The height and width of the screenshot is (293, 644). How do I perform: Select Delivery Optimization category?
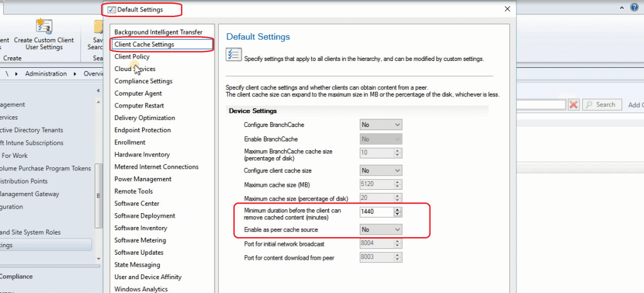click(145, 118)
